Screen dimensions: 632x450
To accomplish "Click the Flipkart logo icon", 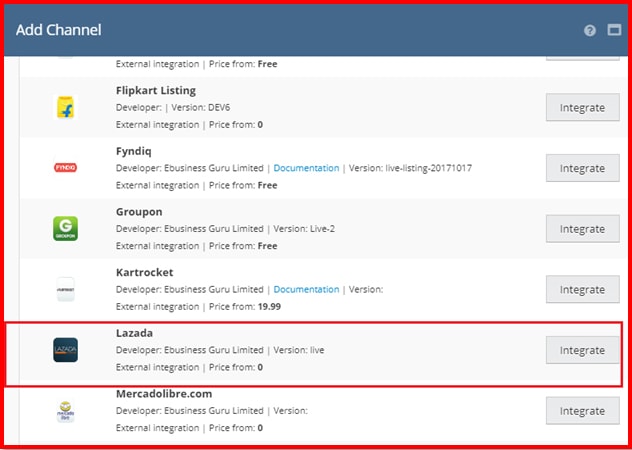I will 65,107.
